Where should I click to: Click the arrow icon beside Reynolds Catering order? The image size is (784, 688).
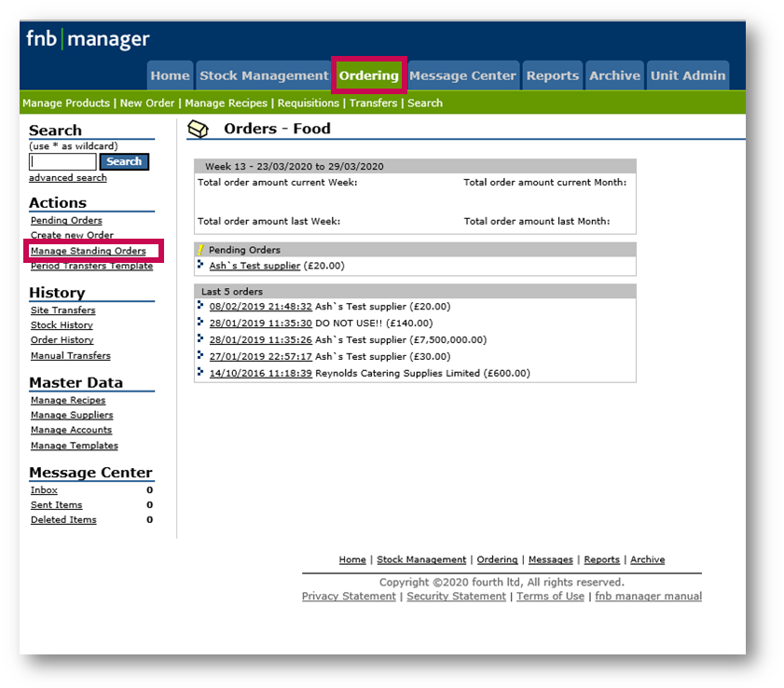click(x=200, y=373)
